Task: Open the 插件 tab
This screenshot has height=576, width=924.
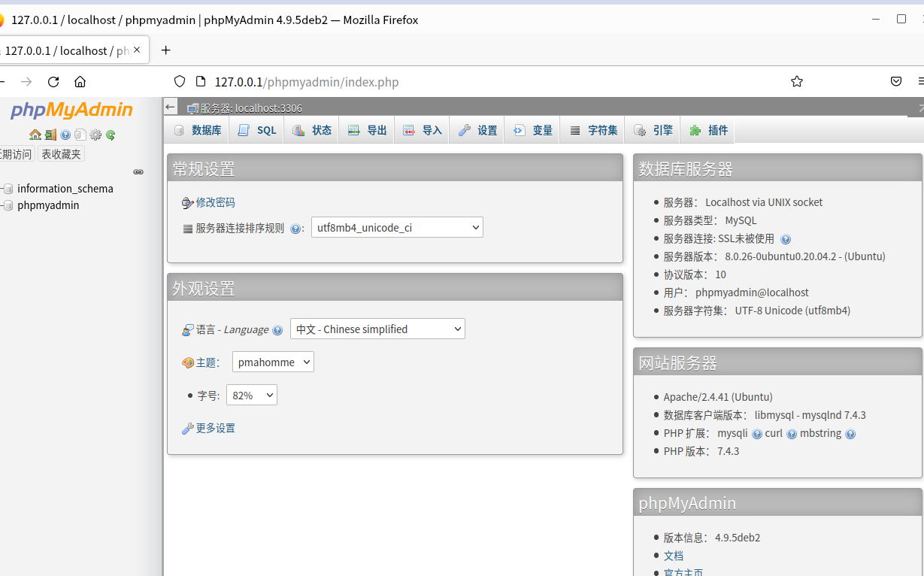Action: [x=708, y=130]
